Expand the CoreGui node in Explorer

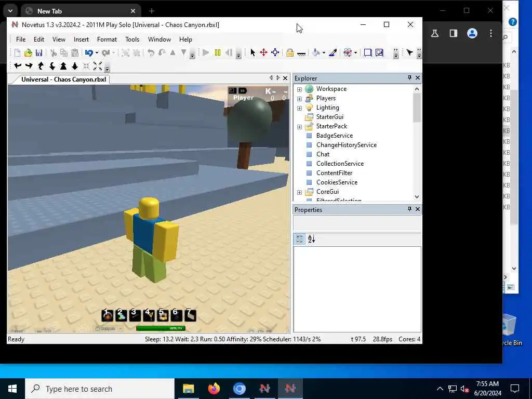click(x=299, y=192)
